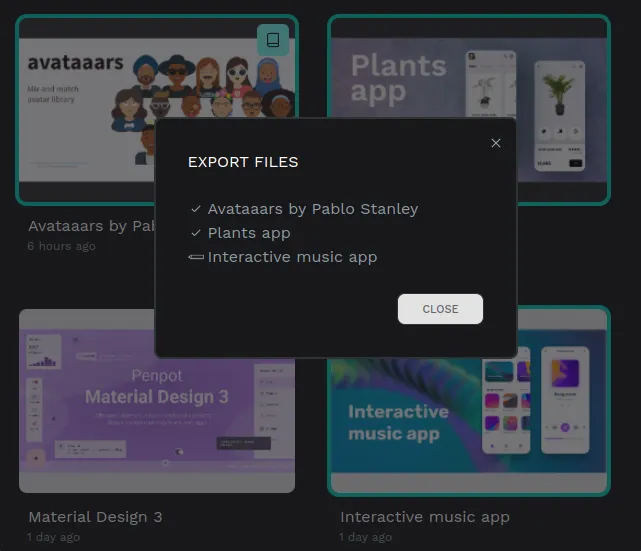Click the X icon in Export Files dialog
The image size is (641, 551).
[x=496, y=143]
